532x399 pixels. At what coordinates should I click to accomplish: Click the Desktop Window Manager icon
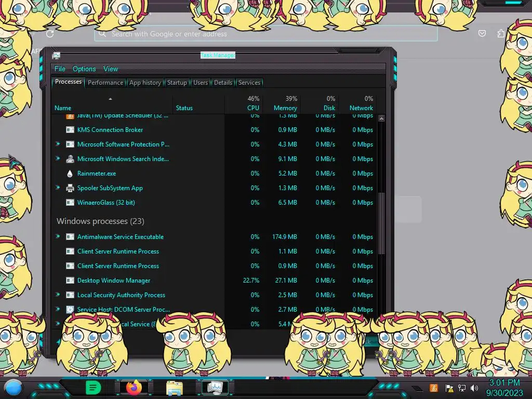coord(70,281)
